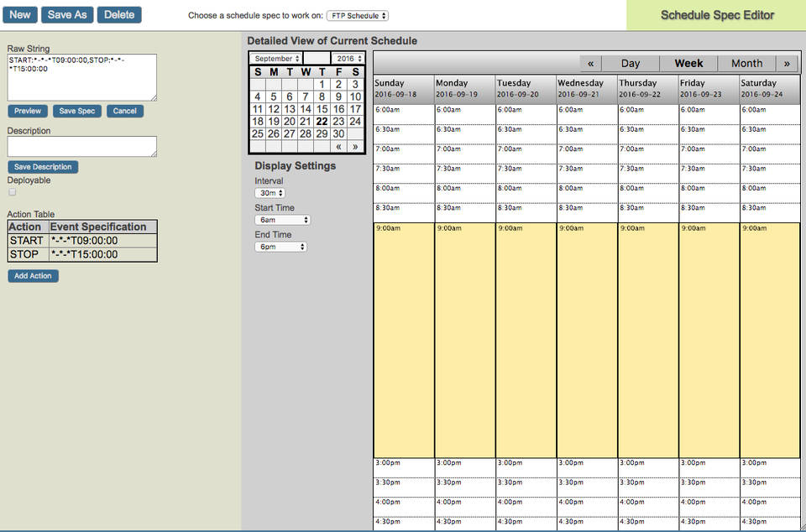Screen dimensions: 806x532
Task: Switch to the Day view tab
Action: (x=631, y=63)
